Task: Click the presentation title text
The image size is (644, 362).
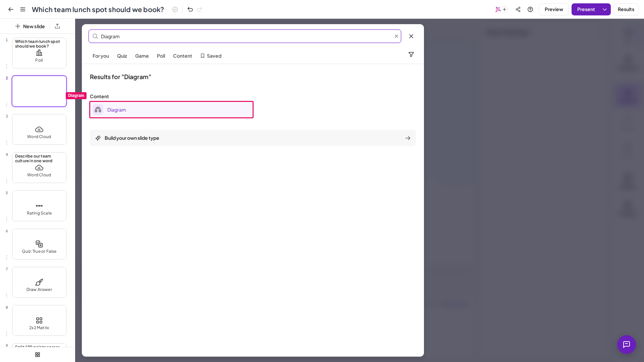Action: (98, 9)
